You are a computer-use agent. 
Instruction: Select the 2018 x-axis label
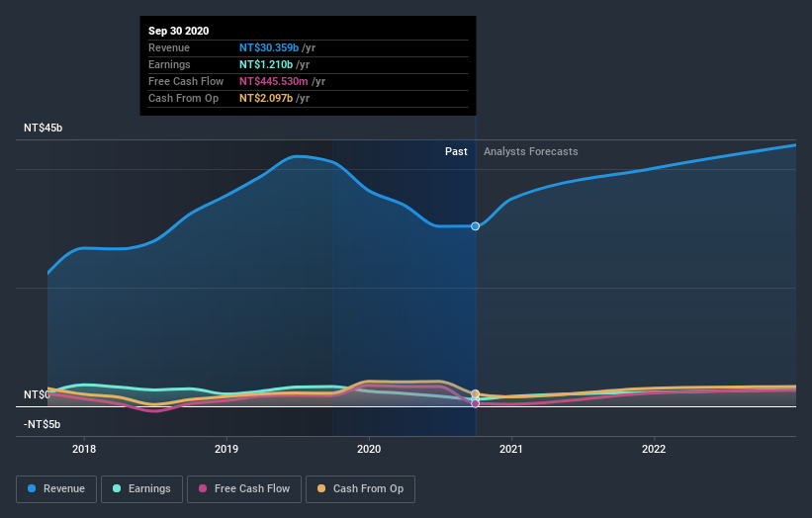point(84,449)
